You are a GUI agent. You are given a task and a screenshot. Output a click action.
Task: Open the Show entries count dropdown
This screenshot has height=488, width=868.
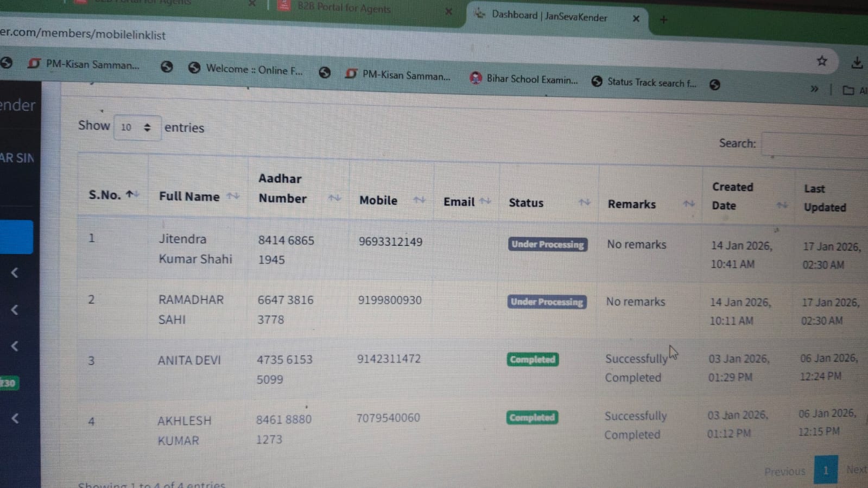point(136,128)
